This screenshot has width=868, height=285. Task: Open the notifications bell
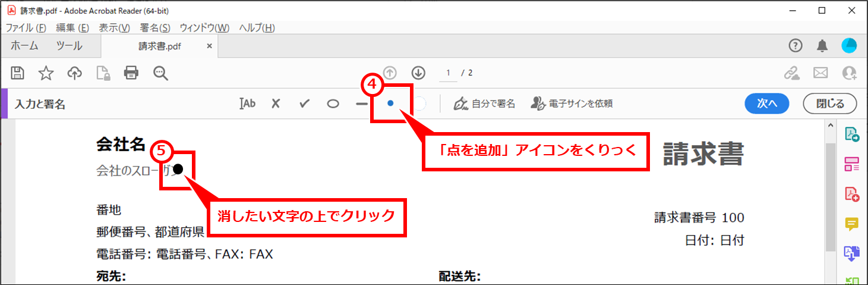pos(822,46)
